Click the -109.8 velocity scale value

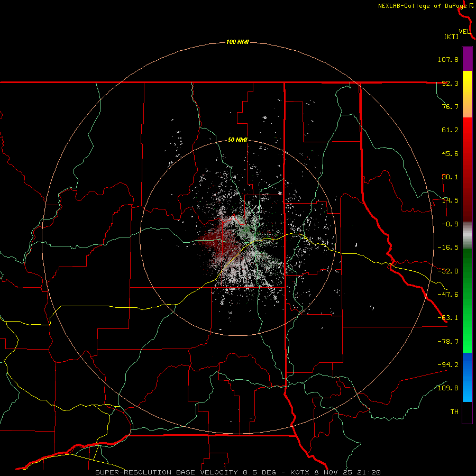446,388
